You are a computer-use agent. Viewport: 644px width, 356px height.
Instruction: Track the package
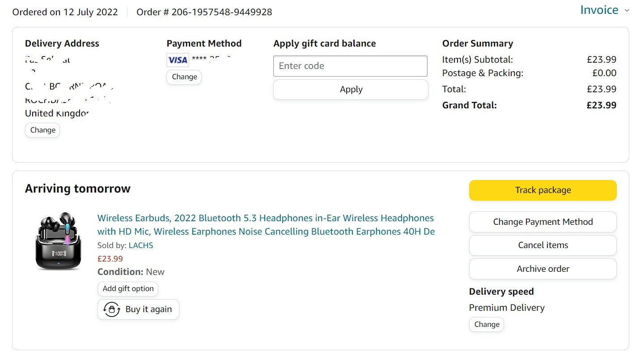click(x=542, y=190)
